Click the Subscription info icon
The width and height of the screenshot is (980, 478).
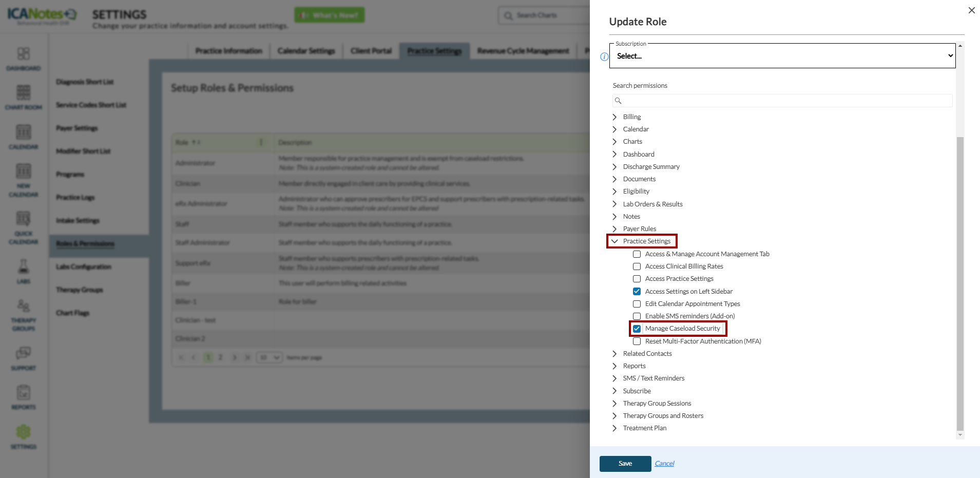(x=604, y=56)
